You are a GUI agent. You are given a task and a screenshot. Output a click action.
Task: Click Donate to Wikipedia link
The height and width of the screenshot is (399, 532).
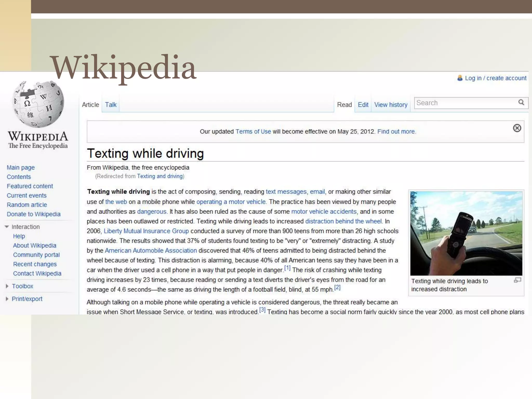tap(34, 214)
